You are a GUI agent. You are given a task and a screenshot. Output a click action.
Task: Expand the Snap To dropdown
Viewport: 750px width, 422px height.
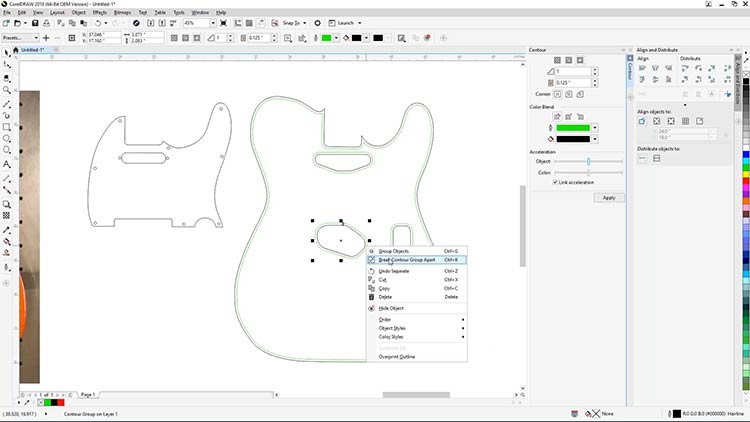[x=305, y=23]
